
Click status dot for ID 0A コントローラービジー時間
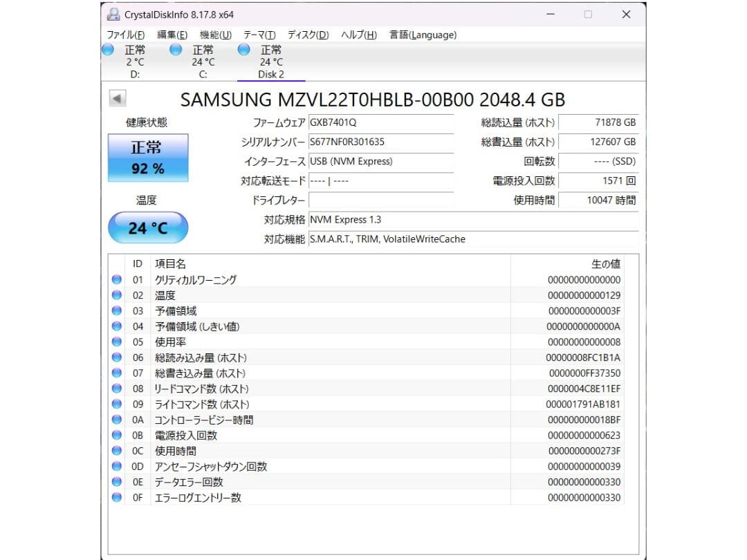(x=117, y=420)
